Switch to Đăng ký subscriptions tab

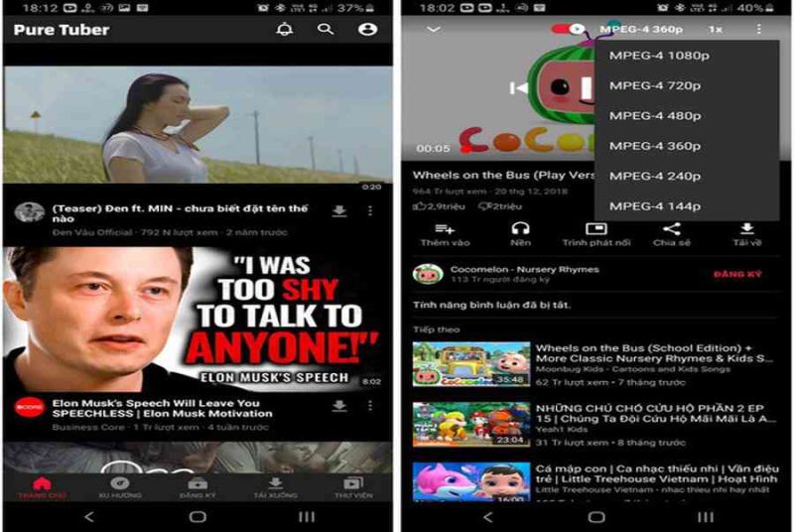[198, 488]
